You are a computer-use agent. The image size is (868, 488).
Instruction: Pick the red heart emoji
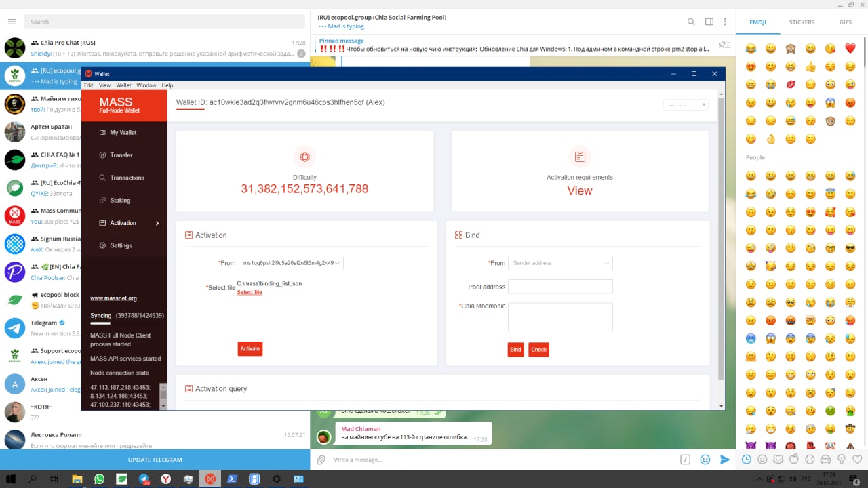pos(850,48)
